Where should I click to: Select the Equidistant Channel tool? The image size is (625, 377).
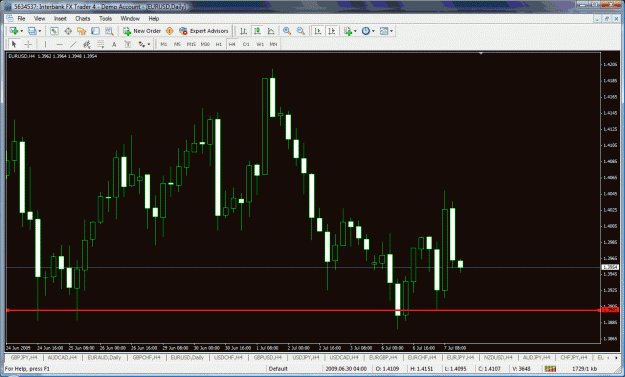pos(86,44)
